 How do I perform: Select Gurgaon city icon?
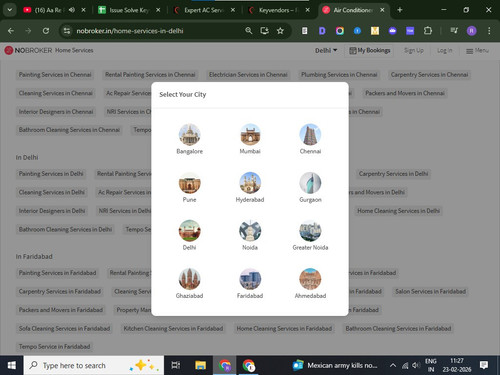[310, 183]
